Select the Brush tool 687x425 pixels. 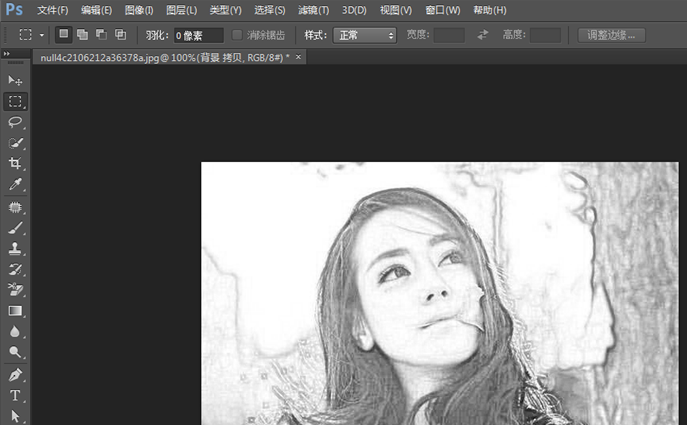15,228
